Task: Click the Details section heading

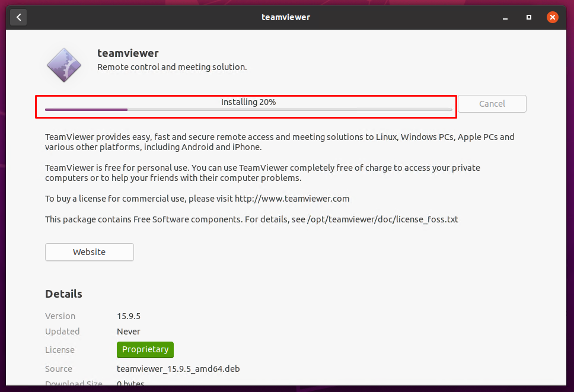Action: coord(63,294)
